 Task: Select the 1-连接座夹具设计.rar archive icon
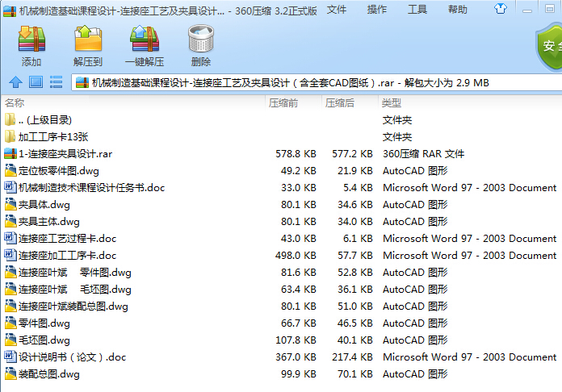tap(10, 153)
